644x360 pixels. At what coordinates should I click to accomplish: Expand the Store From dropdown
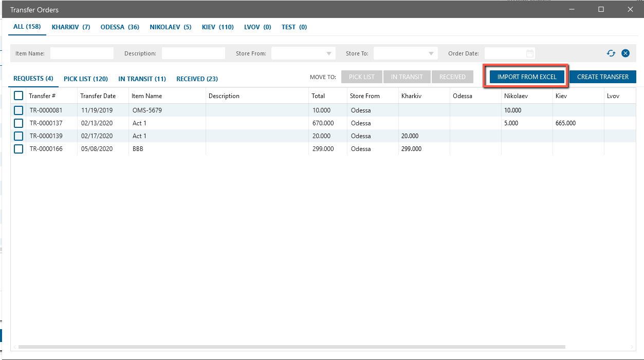[x=303, y=53]
